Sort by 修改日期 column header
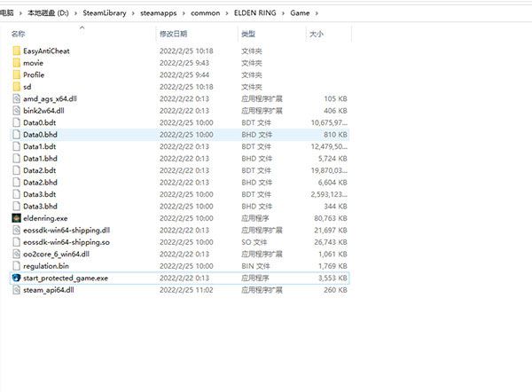 (x=174, y=34)
